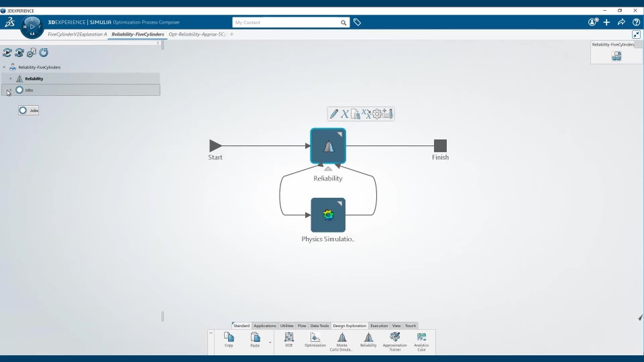Click the first run-process icon in left panel
The image size is (644, 362).
[7, 52]
